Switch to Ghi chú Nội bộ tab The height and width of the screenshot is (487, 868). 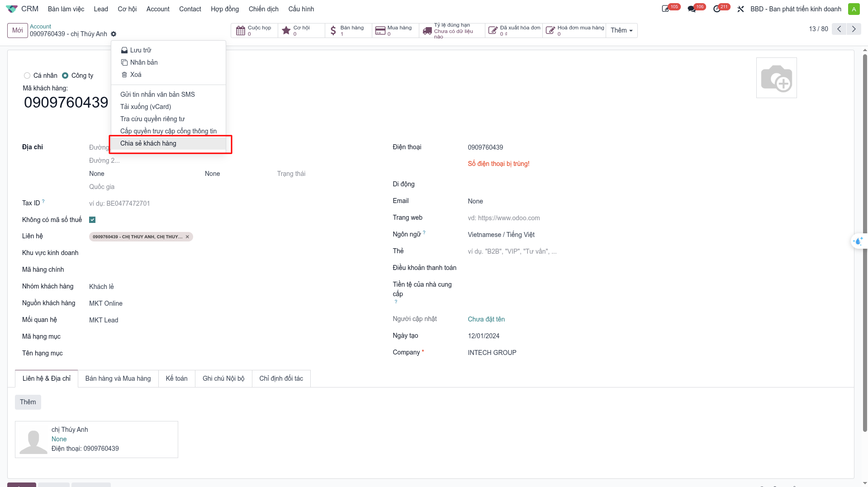pyautogui.click(x=223, y=378)
